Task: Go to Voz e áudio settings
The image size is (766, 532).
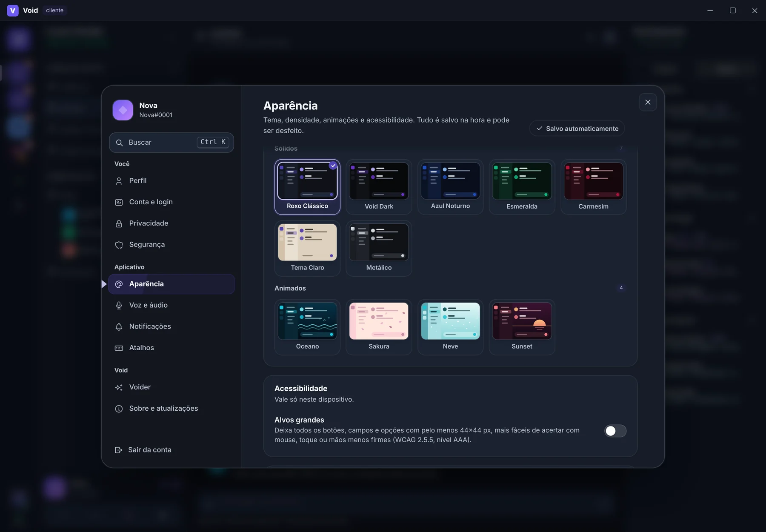Action: point(171,305)
